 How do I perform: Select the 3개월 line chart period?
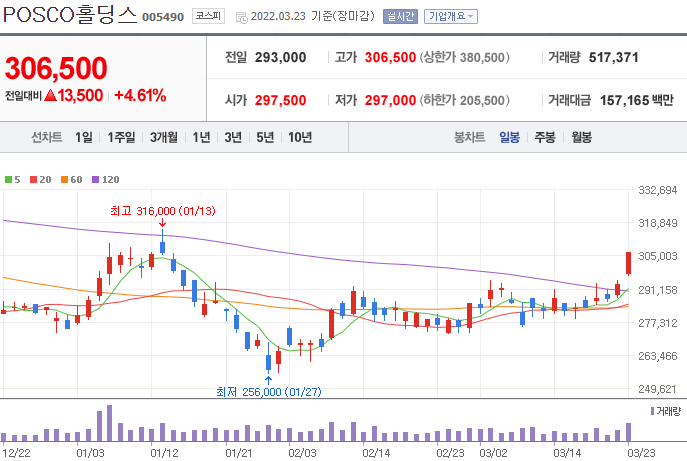tap(164, 138)
